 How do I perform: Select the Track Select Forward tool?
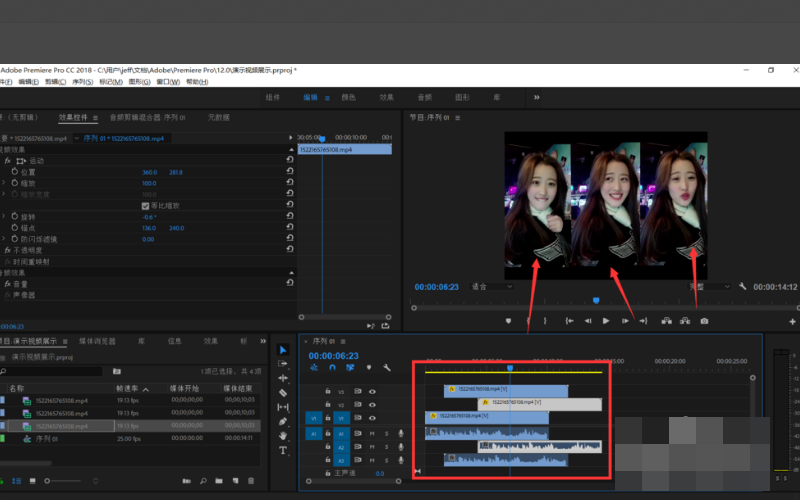click(283, 364)
